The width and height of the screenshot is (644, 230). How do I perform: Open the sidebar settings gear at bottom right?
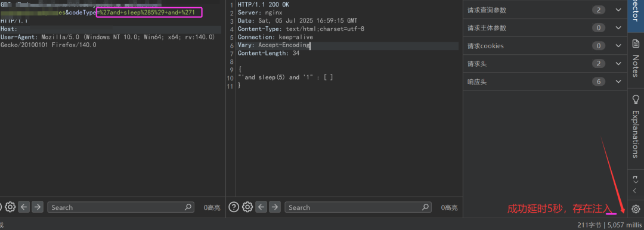(x=636, y=209)
